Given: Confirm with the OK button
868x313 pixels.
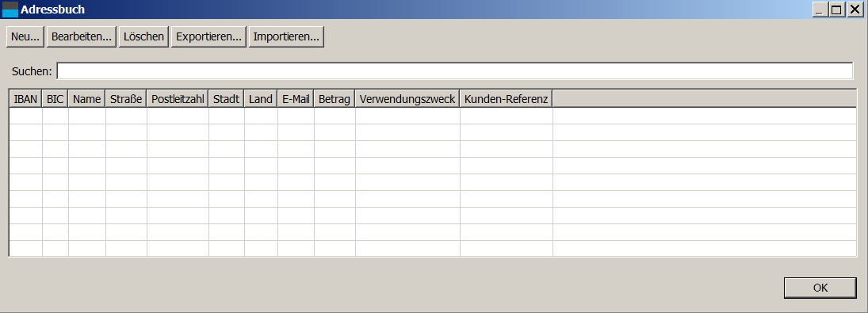Looking at the screenshot, I should click(820, 288).
